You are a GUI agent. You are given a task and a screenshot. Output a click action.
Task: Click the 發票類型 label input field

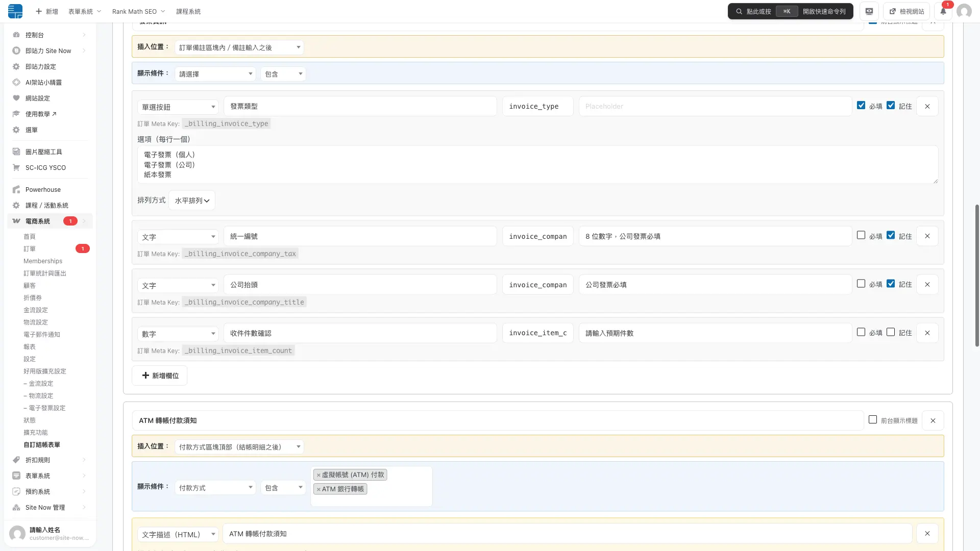(360, 107)
